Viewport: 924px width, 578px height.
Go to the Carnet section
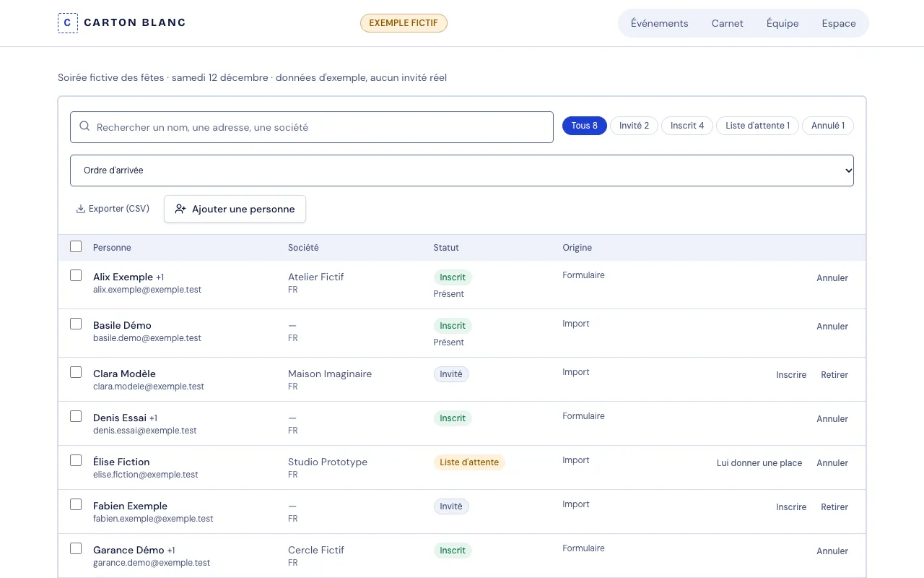(x=728, y=23)
